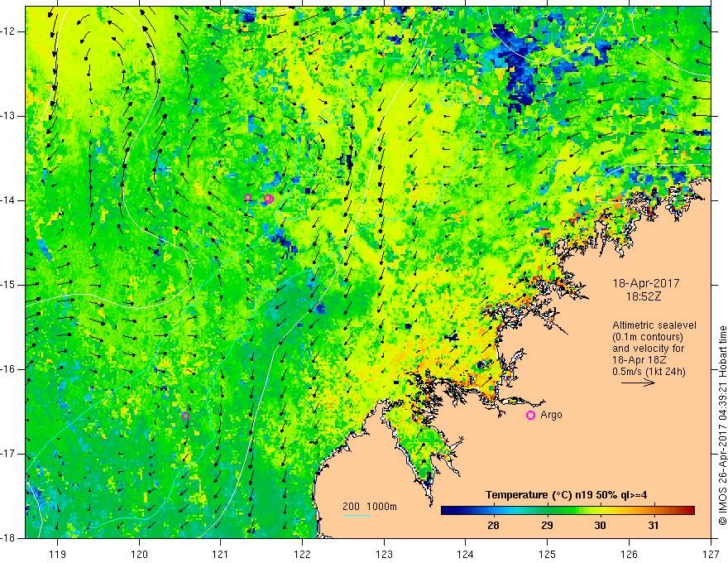The image size is (728, 563).
Task: Click the green section of colorbar above 29
Action: pos(547,511)
